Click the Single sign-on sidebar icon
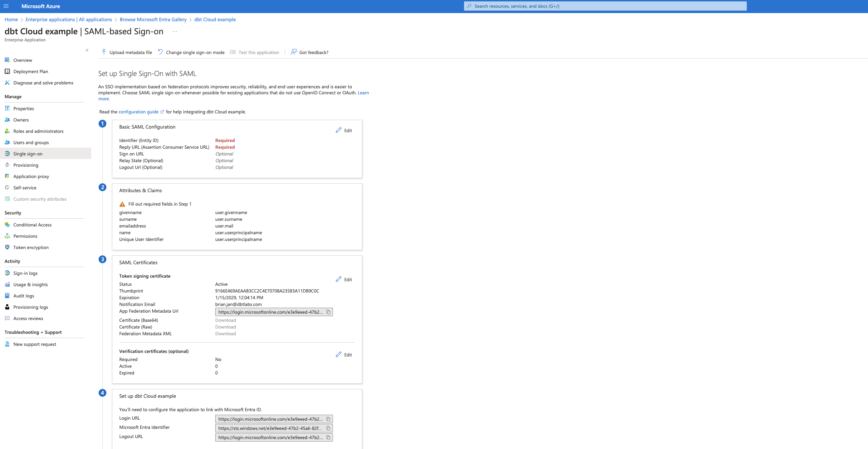Viewport: 868px width, 449px height. pyautogui.click(x=8, y=153)
